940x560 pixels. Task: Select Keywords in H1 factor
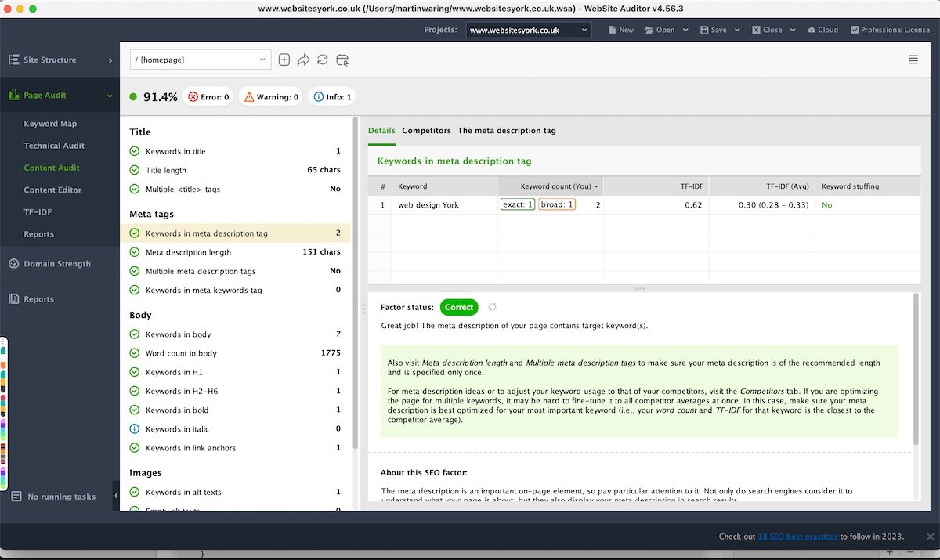pos(235,372)
